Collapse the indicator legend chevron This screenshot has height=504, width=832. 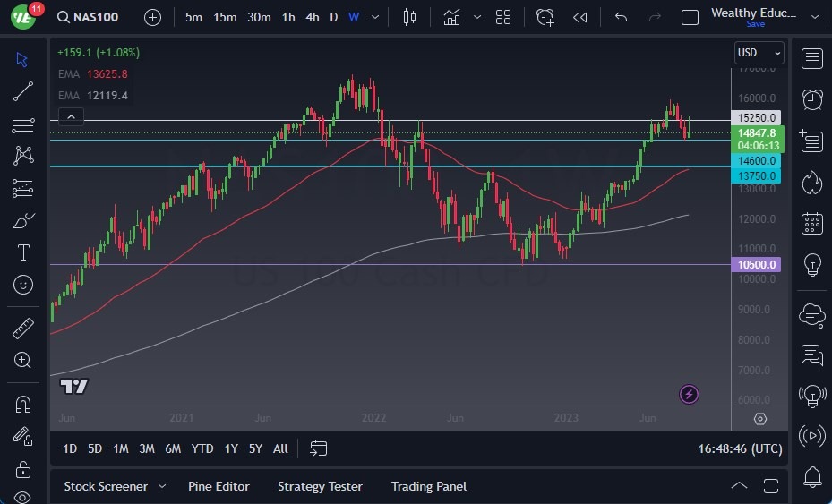point(71,115)
